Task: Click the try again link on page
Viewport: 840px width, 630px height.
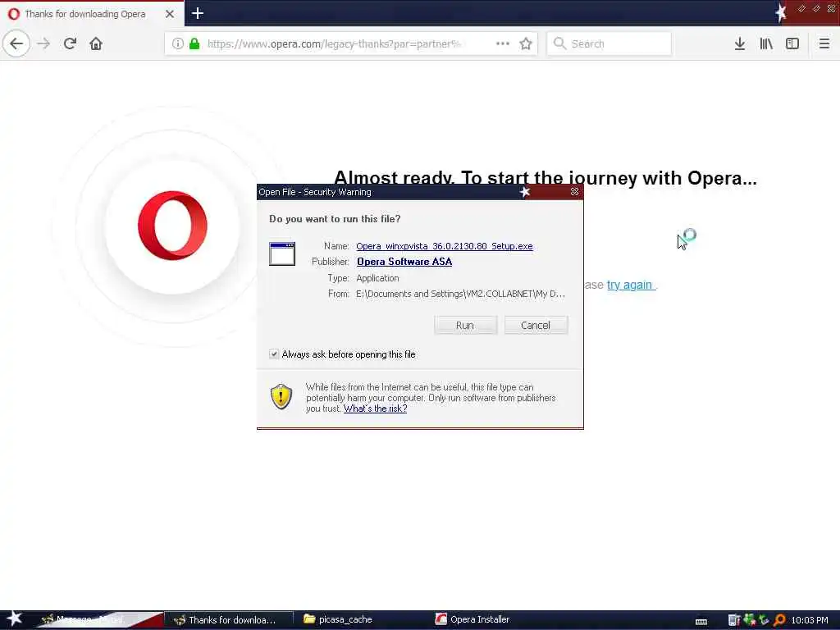Action: [630, 285]
